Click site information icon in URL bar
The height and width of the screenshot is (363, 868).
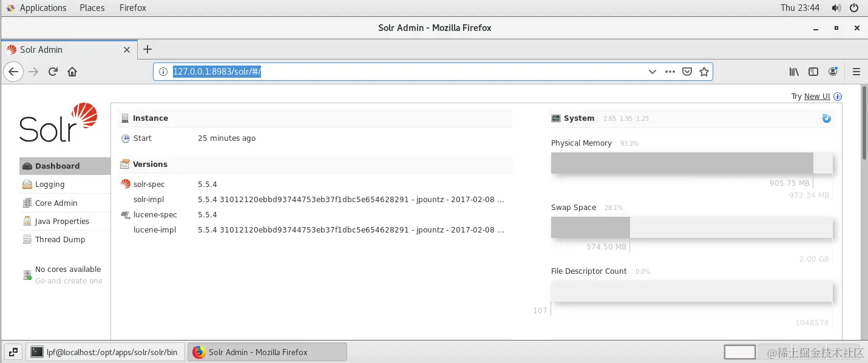coord(163,72)
